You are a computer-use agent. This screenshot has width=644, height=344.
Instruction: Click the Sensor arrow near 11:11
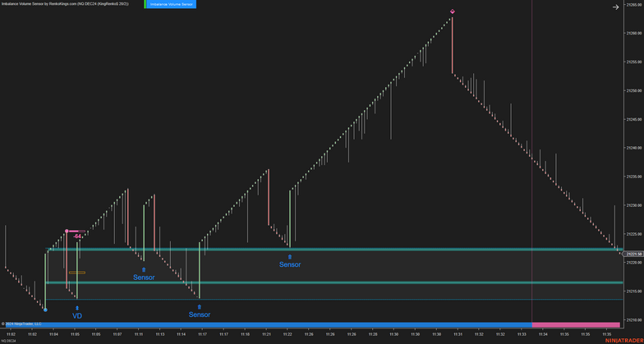coord(144,269)
